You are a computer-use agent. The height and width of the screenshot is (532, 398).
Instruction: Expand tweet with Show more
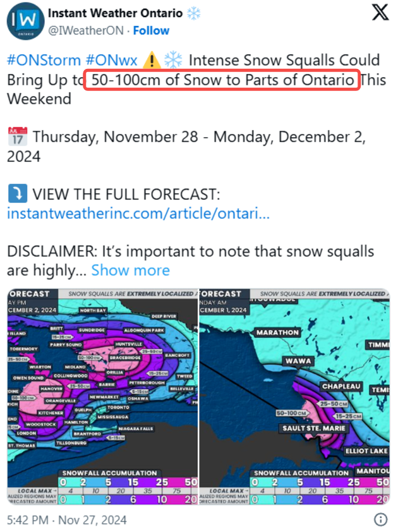131,270
